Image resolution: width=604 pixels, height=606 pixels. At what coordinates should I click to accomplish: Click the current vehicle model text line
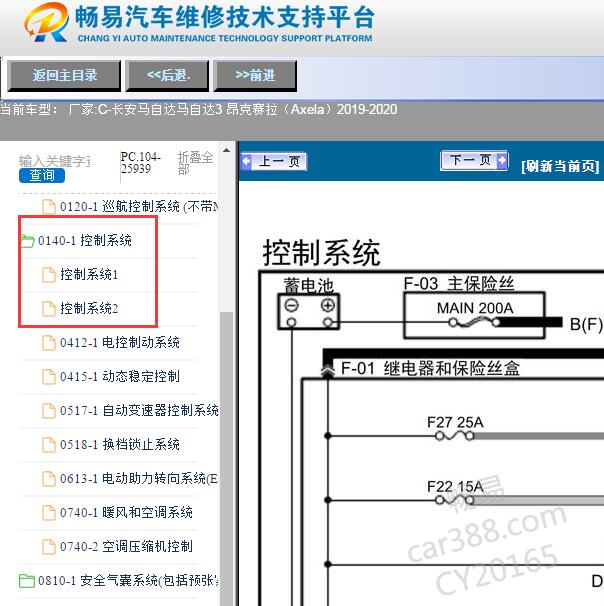click(x=199, y=109)
